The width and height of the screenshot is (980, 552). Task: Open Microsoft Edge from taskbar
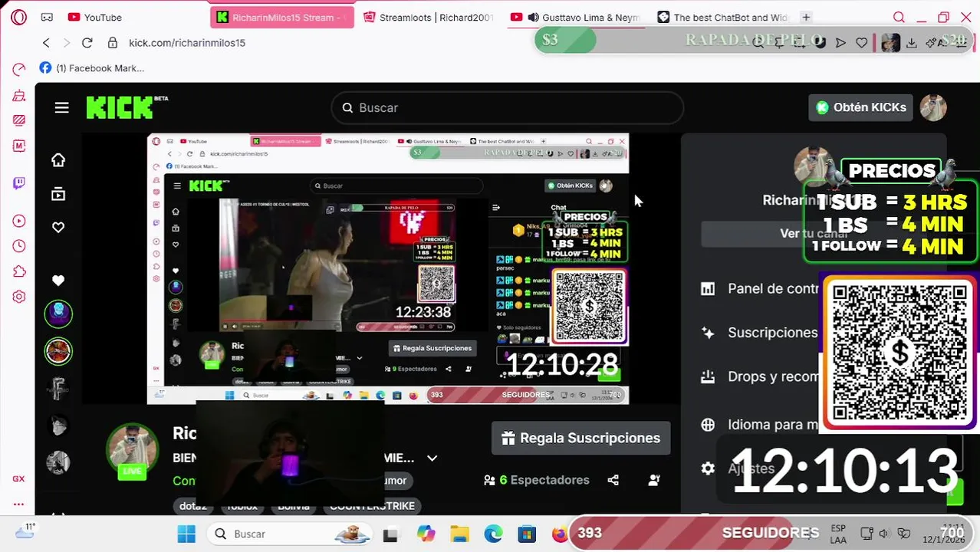[493, 534]
